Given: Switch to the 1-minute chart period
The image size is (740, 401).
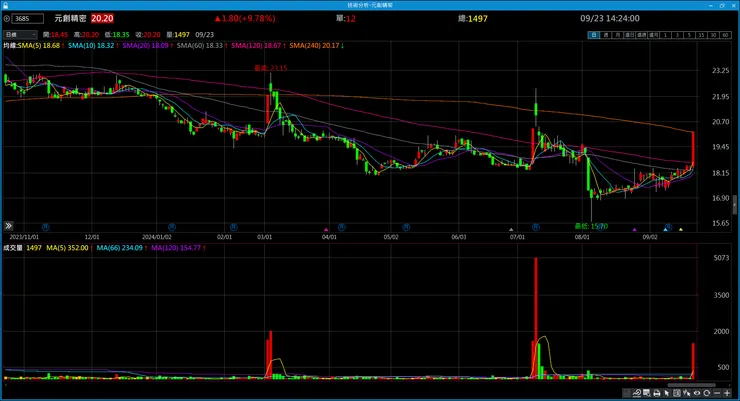Looking at the screenshot, I should tap(665, 35).
